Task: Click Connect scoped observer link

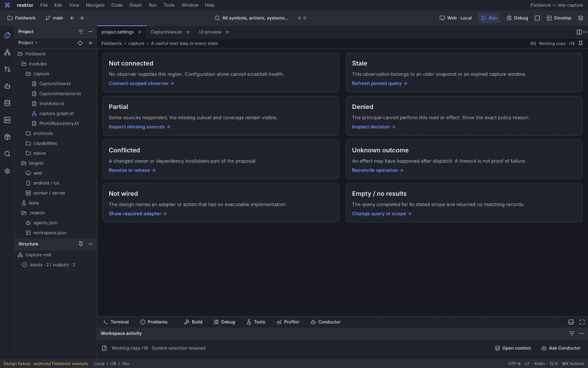Action: pos(141,84)
